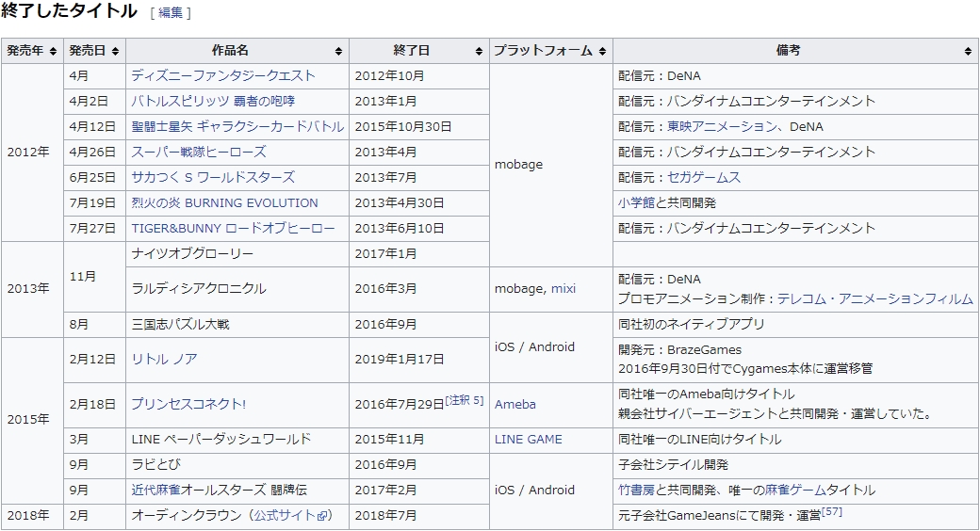Select note 子会社シテイル開発
980x531 pixels.
pyautogui.click(x=673, y=465)
